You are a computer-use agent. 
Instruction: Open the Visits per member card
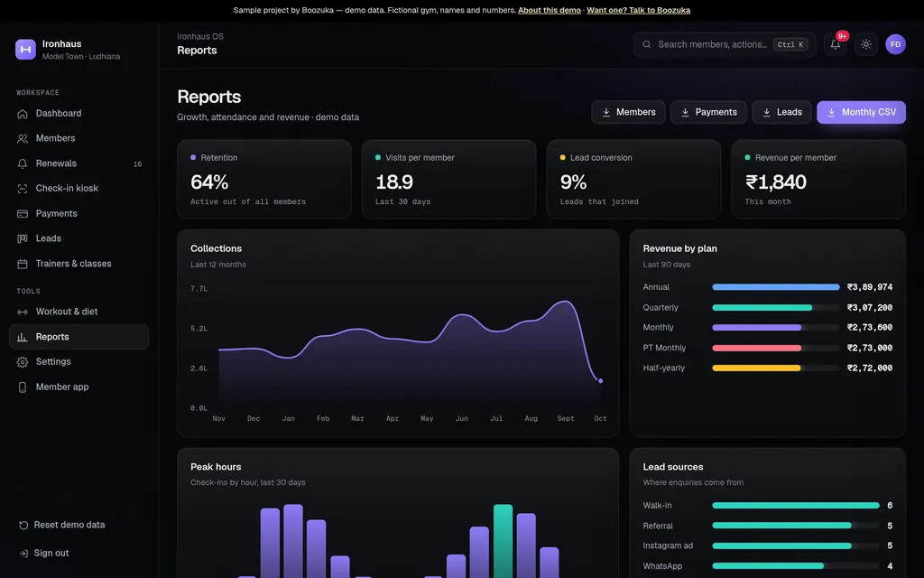tap(449, 180)
